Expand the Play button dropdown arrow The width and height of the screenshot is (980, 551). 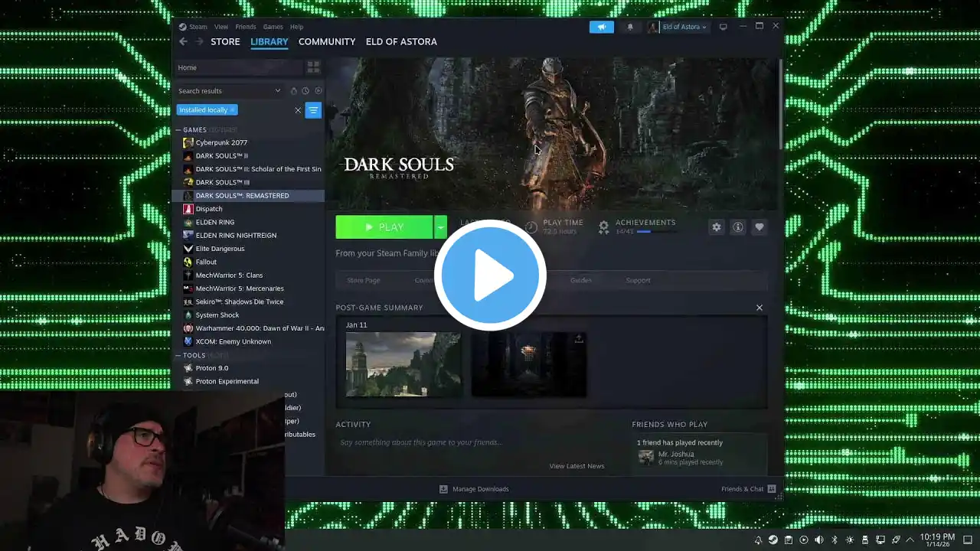point(440,227)
